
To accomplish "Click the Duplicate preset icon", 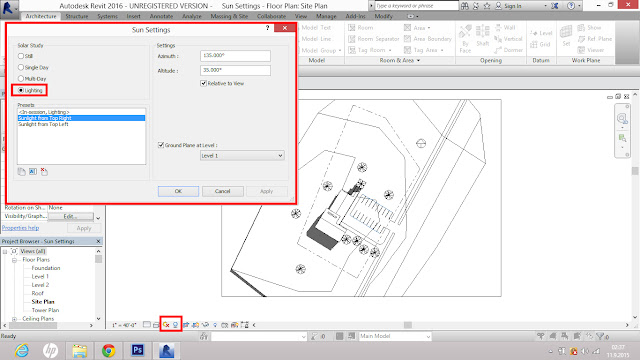I will pos(22,172).
